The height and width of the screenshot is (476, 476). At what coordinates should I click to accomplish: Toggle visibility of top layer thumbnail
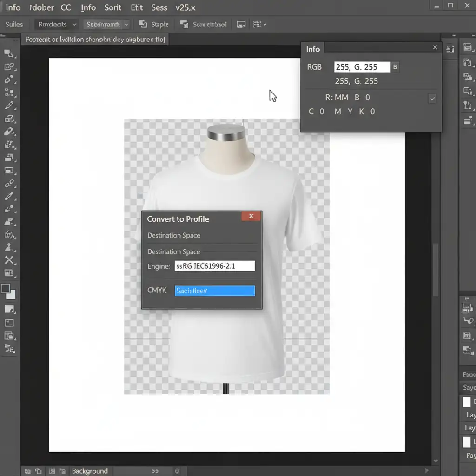pyautogui.click(x=466, y=402)
